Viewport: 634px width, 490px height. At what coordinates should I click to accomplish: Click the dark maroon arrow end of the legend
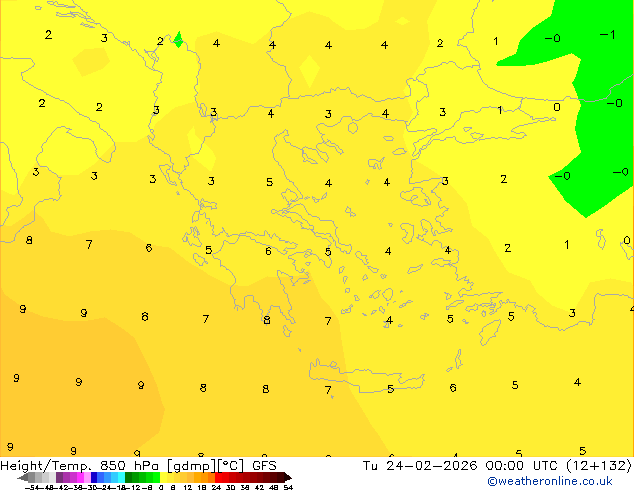(x=288, y=477)
